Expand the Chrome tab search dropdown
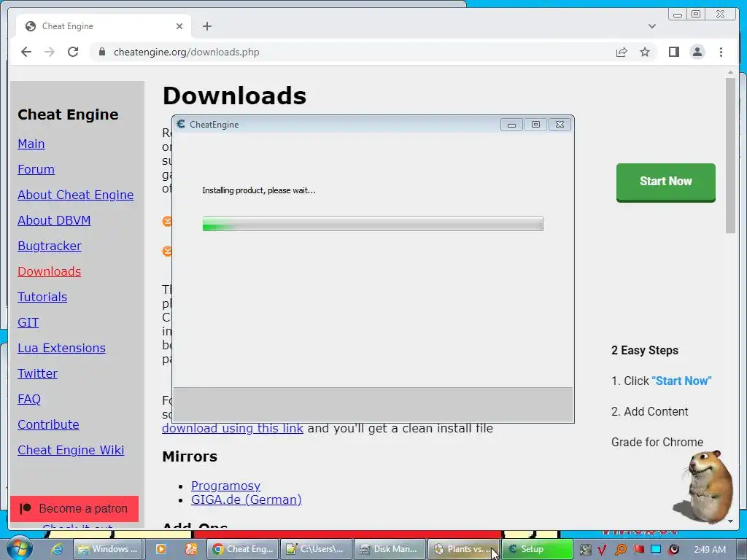This screenshot has height=560, width=747. (x=651, y=26)
